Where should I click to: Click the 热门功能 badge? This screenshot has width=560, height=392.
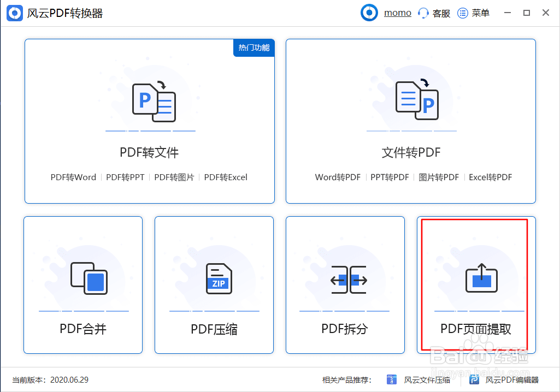pyautogui.click(x=254, y=47)
